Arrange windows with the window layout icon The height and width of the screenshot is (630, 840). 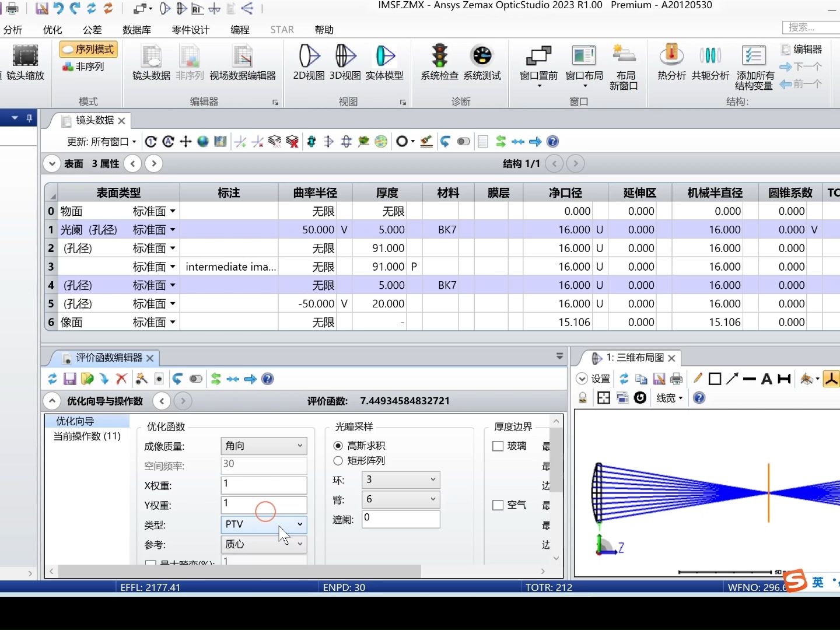[x=584, y=66]
